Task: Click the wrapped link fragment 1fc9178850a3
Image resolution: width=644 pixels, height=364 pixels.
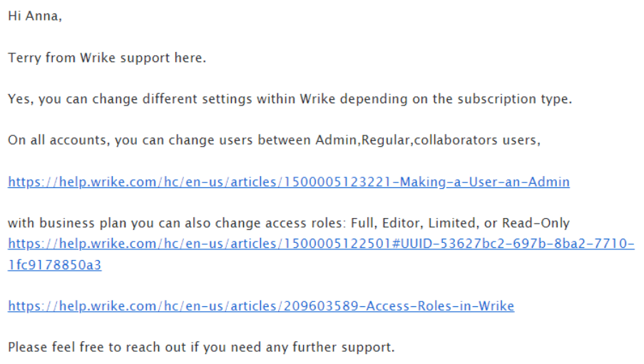Action: (x=55, y=265)
